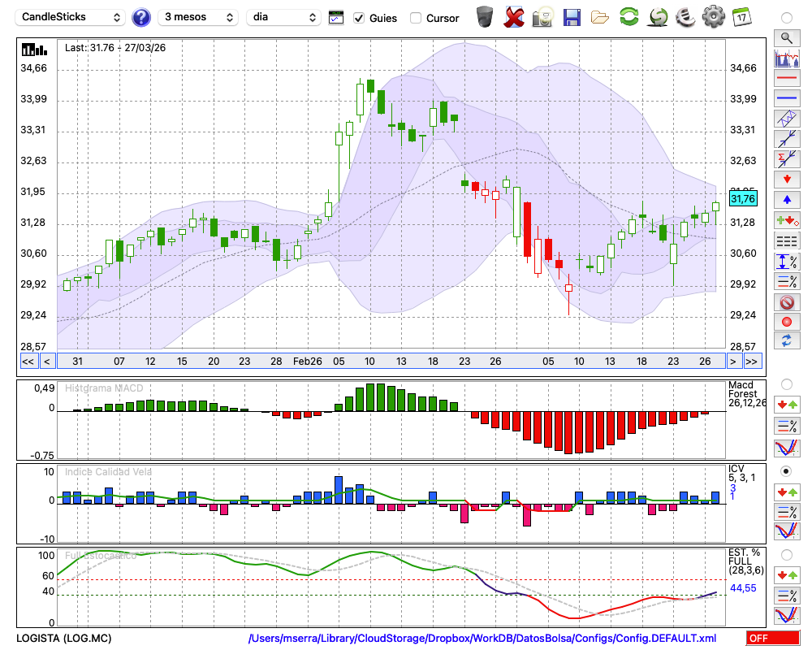Click the magnifying glass zoom tool
The image size is (812, 650).
(786, 37)
